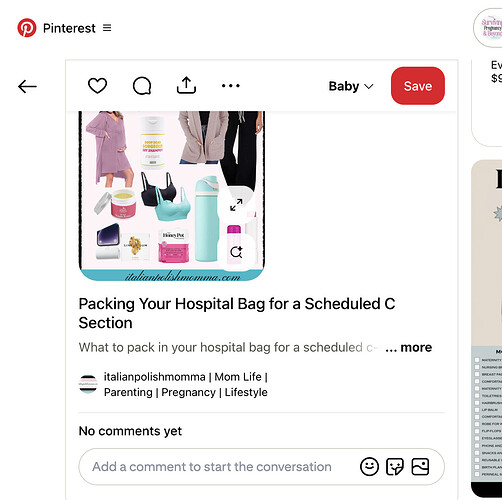502x500 pixels.
Task: Expand the pin image to fullscreen
Action: (236, 205)
